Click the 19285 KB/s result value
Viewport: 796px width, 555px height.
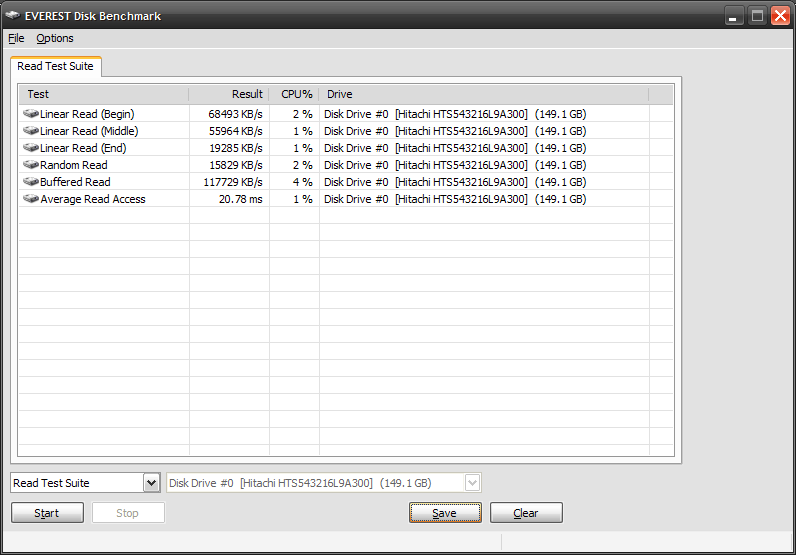(x=236, y=148)
